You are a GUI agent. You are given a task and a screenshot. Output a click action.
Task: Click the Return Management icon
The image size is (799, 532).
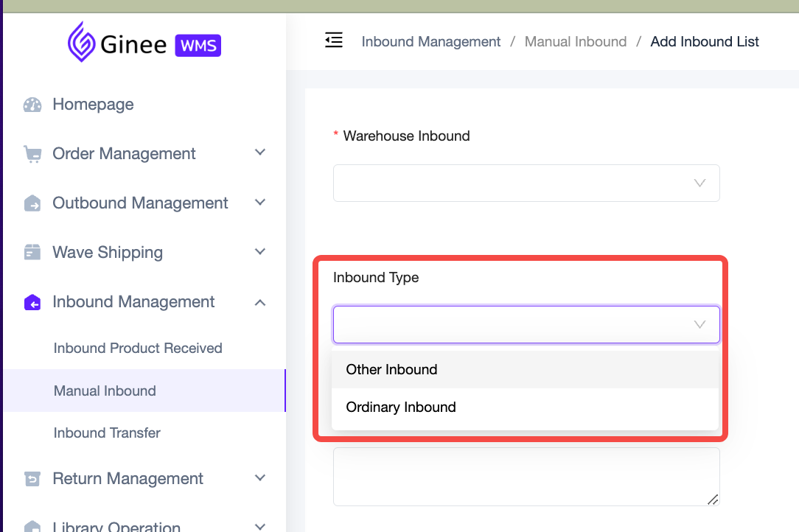tap(32, 479)
